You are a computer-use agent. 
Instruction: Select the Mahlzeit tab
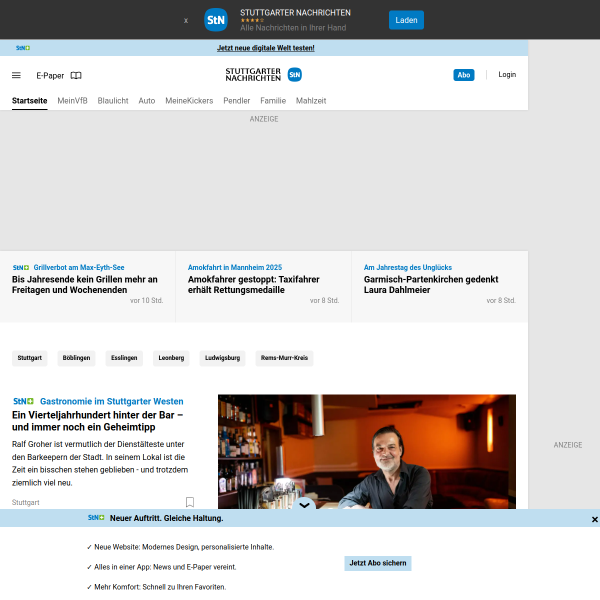(x=311, y=101)
